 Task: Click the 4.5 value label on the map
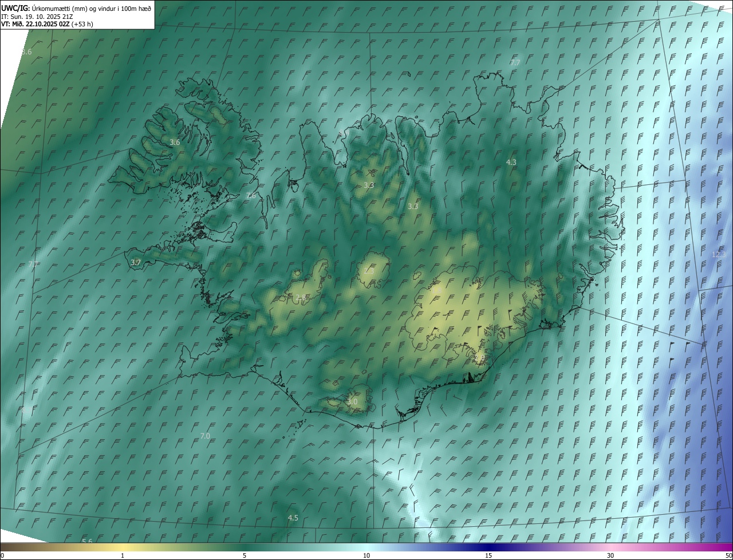point(293,518)
